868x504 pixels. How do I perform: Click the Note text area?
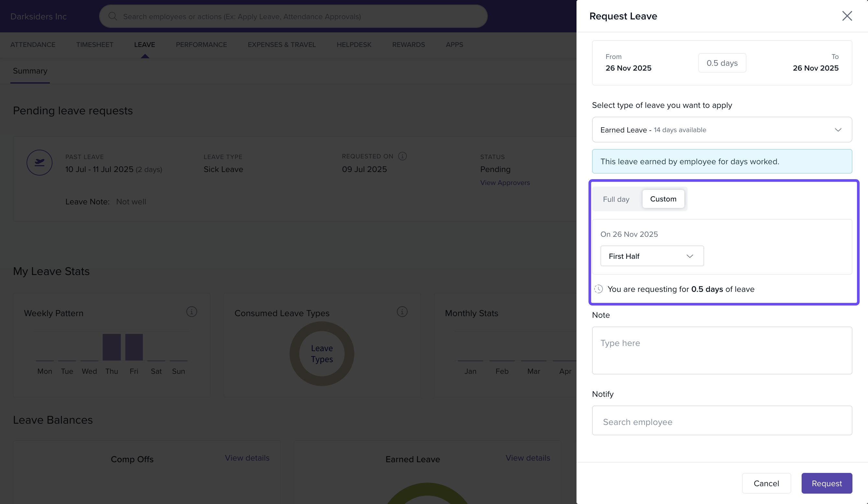pyautogui.click(x=722, y=350)
